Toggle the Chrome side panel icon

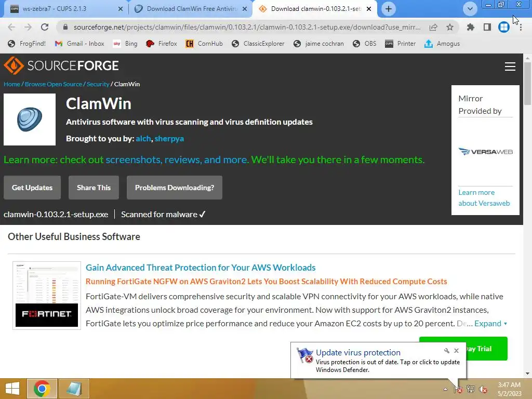[x=487, y=27]
